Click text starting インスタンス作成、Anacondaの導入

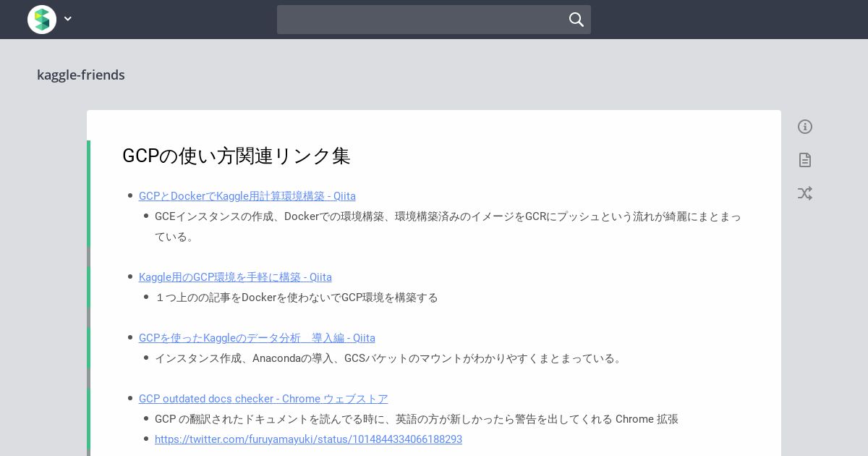coord(390,358)
